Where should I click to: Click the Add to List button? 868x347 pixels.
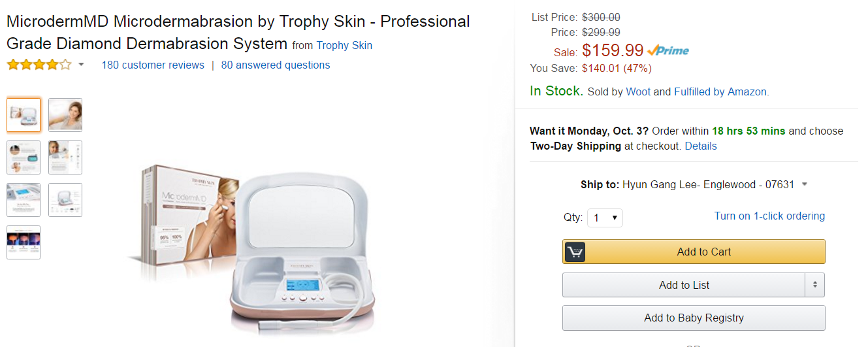(684, 285)
